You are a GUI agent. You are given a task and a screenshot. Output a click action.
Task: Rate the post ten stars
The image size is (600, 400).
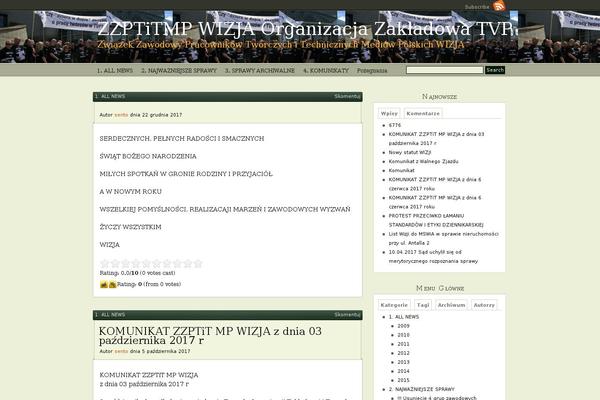point(198,263)
